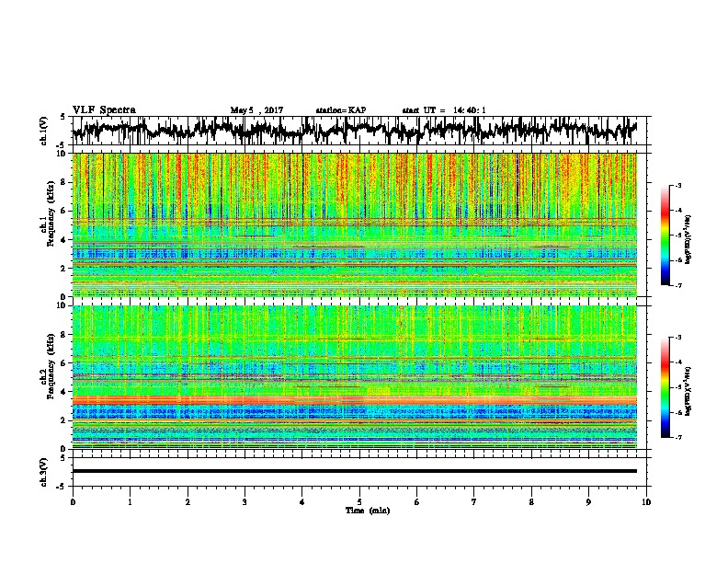Click the "5" volt tick of ch.3(V) panel
The width and height of the screenshot is (728, 563).
coord(63,458)
